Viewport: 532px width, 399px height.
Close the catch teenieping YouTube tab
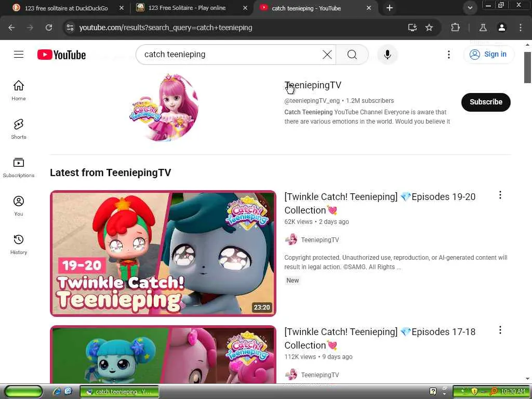[x=369, y=8]
